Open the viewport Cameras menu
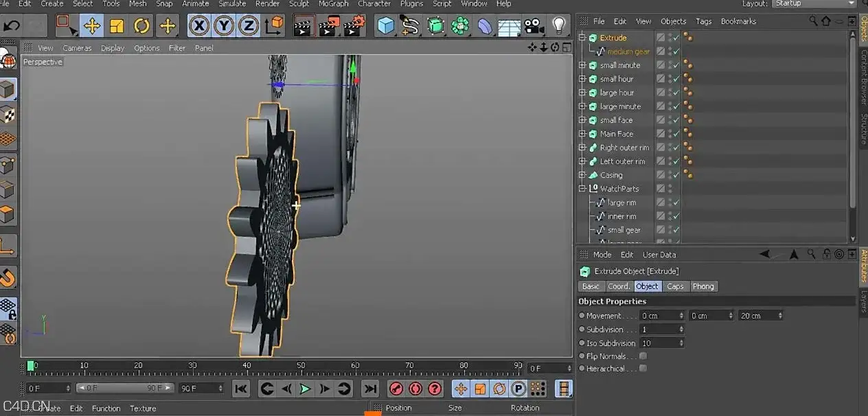The width and height of the screenshot is (868, 416). 77,48
